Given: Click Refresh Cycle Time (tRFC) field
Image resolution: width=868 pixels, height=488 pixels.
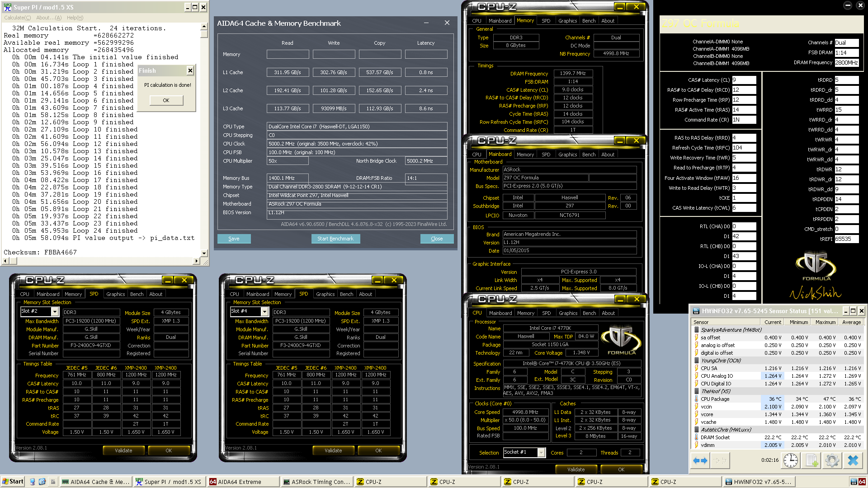Looking at the screenshot, I should [744, 148].
